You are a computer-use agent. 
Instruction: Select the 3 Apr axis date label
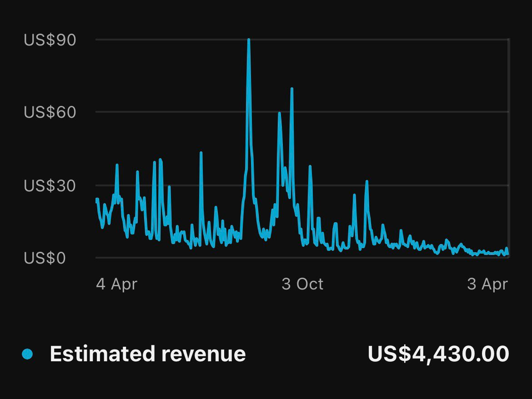click(x=487, y=284)
